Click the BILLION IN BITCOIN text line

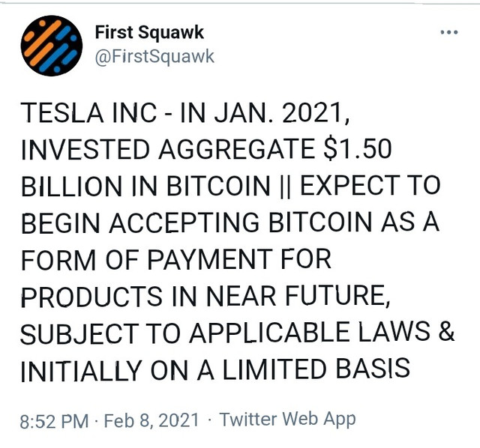145,186
